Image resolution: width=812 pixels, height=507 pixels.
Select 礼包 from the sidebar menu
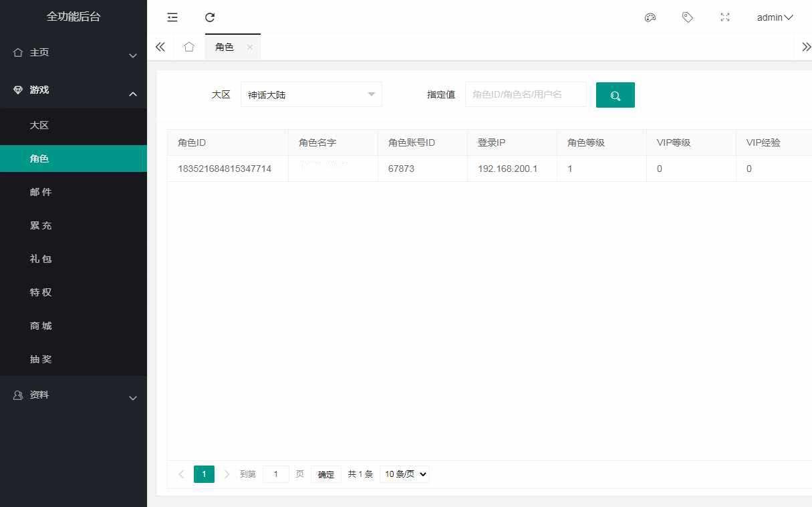[41, 259]
